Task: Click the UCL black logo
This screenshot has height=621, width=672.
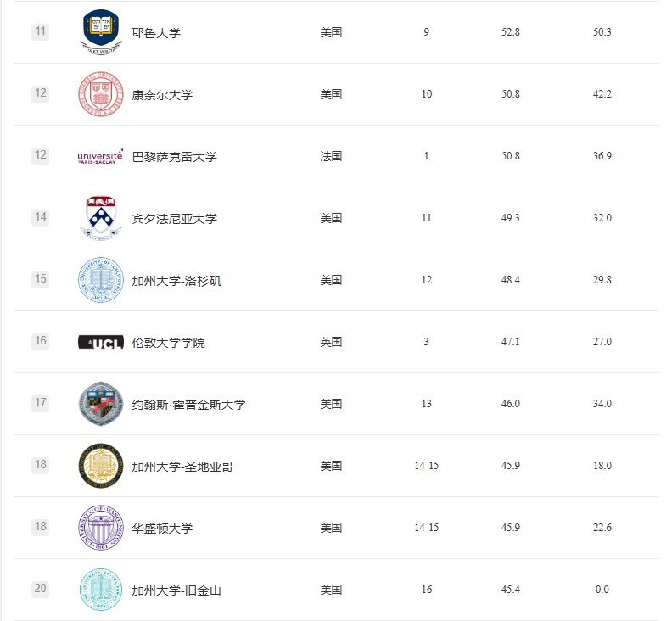Action: coord(100,342)
